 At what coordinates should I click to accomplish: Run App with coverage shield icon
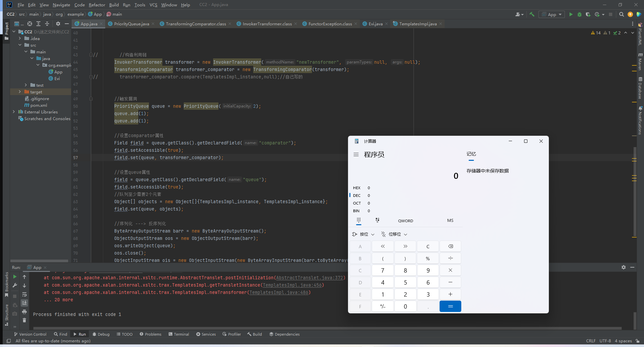pos(588,14)
